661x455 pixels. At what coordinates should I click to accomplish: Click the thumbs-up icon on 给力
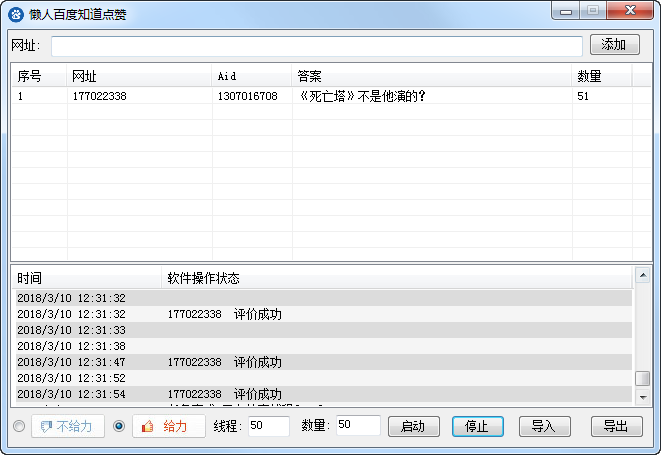(148, 426)
